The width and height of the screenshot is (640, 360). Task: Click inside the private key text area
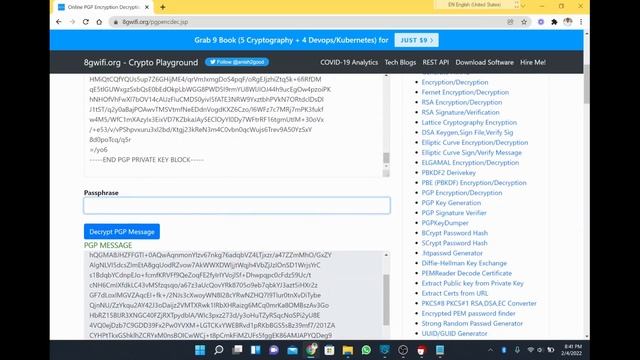(233, 124)
